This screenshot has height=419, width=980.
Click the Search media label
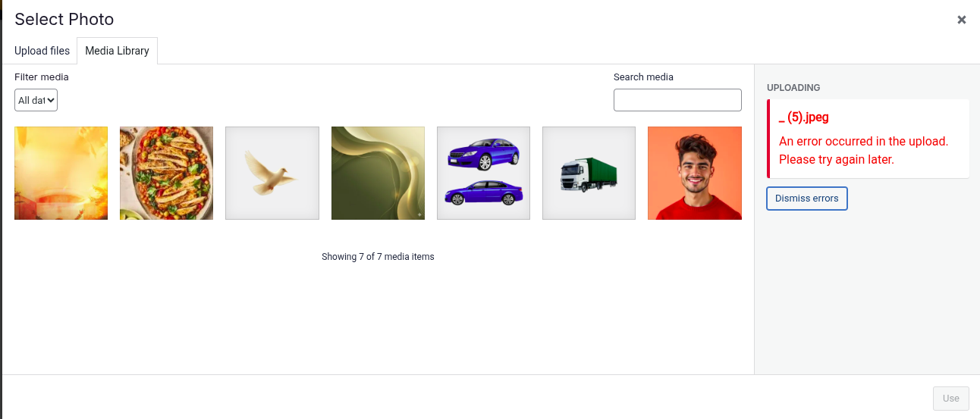(643, 77)
